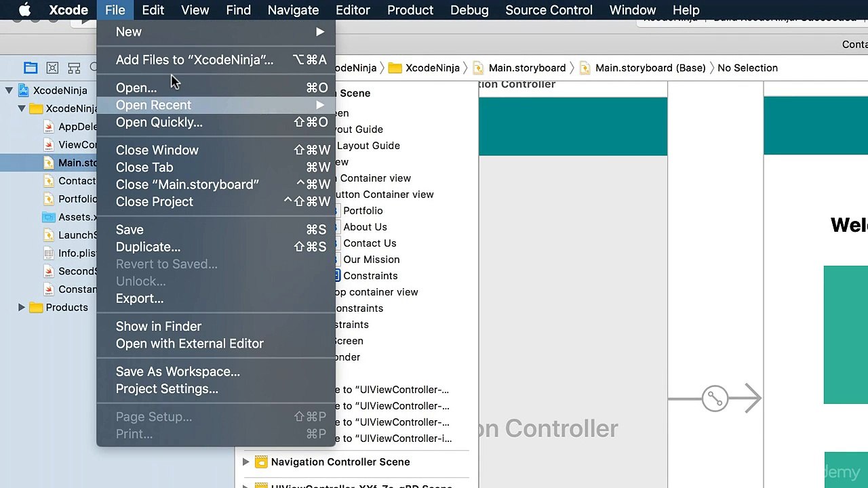This screenshot has width=868, height=488.
Task: Click the Info.plist file icon
Action: pos(48,253)
